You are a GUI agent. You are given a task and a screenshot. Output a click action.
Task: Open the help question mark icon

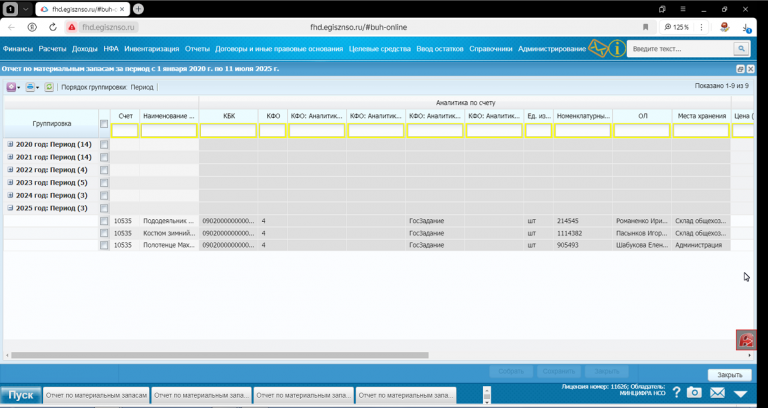click(x=676, y=392)
